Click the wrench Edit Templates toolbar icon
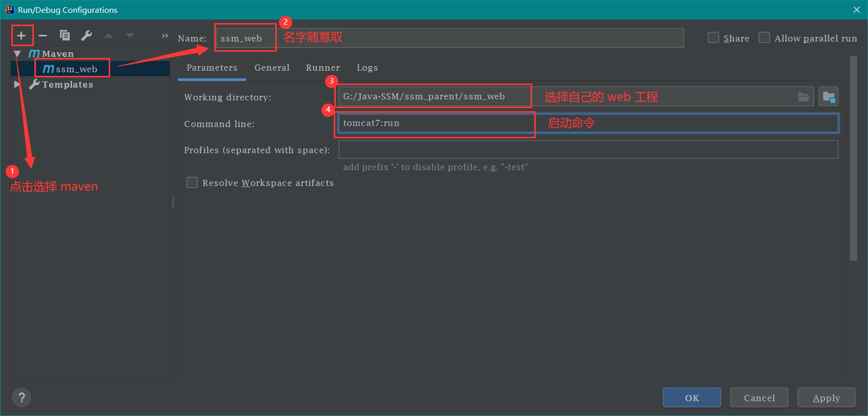The width and height of the screenshot is (868, 416). click(x=87, y=35)
